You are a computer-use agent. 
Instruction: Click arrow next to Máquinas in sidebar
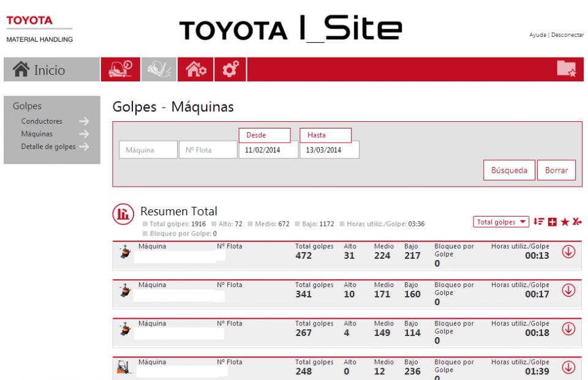coord(84,134)
